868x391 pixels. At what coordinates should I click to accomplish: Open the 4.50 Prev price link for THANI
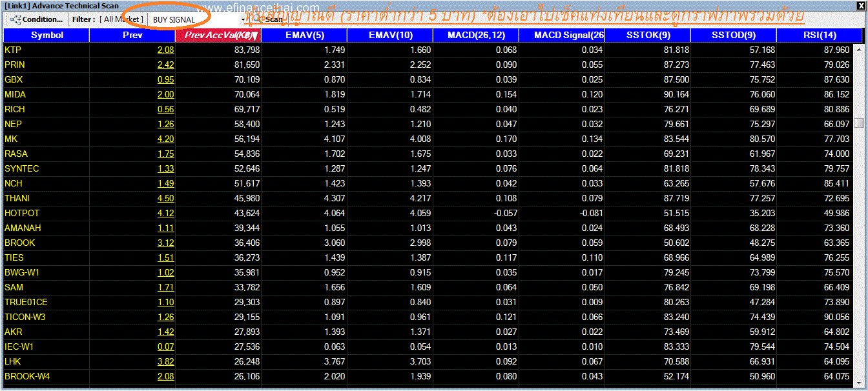165,198
